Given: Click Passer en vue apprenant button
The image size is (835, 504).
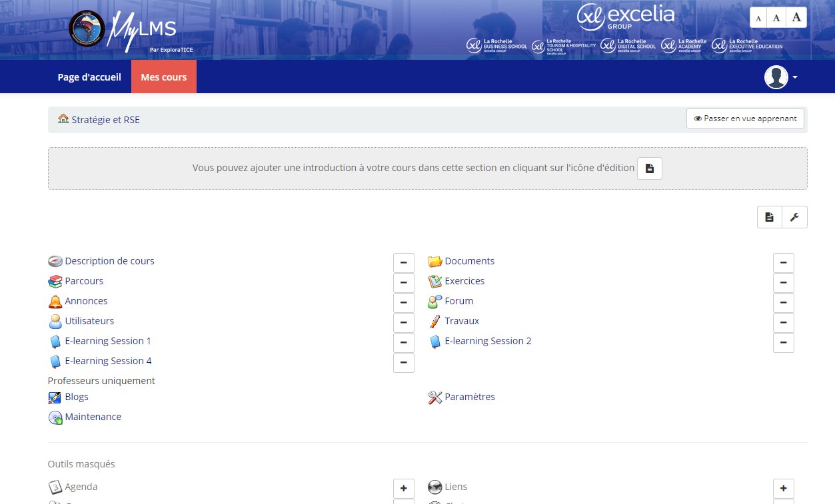Looking at the screenshot, I should 745,119.
